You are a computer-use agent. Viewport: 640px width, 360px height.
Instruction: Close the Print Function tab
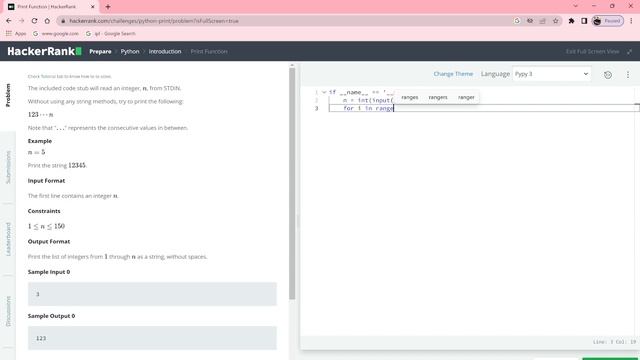pos(93,7)
